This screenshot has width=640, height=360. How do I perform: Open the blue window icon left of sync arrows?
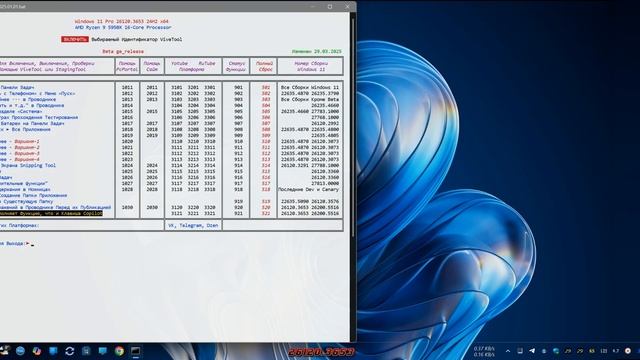click(53, 351)
